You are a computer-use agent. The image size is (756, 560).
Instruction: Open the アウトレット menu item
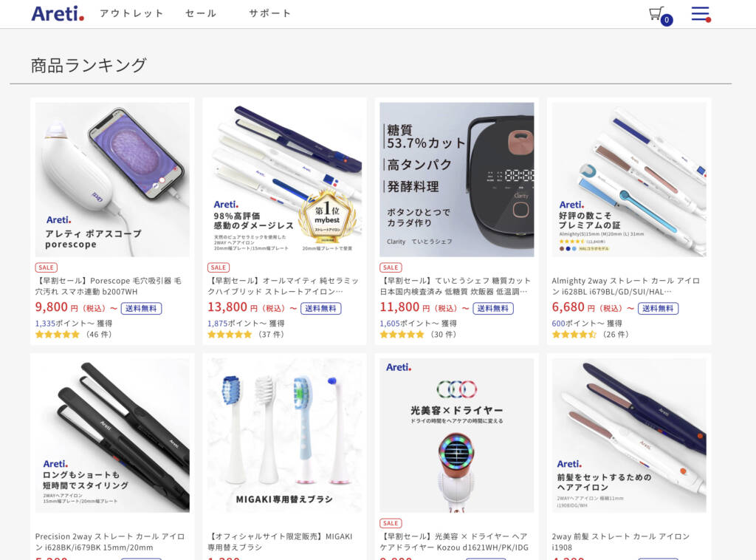131,13
